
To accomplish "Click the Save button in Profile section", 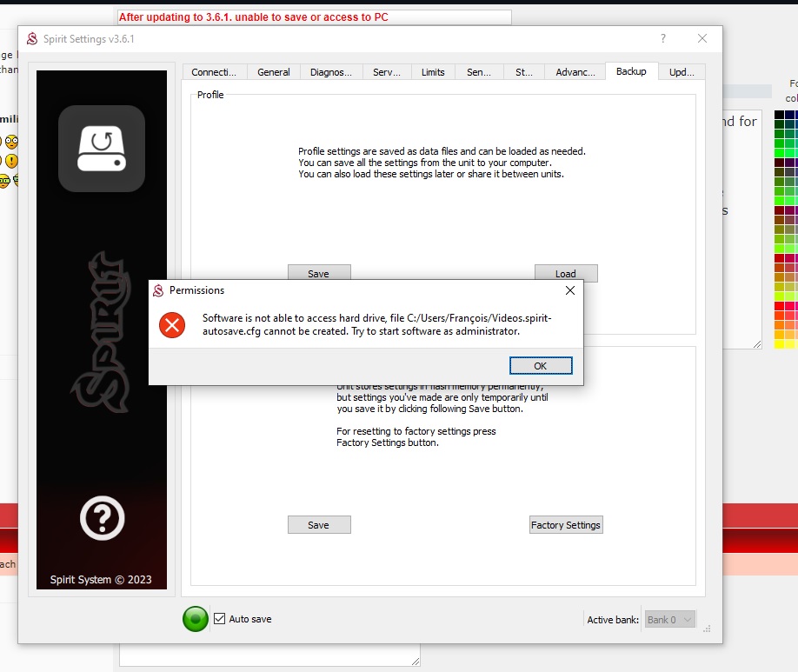I will pos(319,273).
